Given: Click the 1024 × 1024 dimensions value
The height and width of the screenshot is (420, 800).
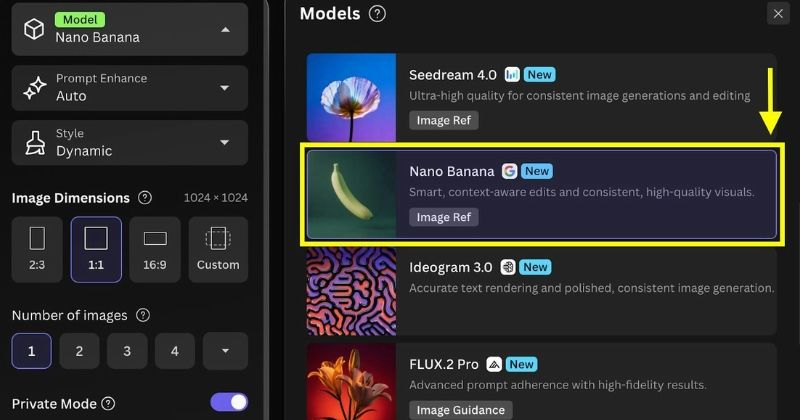Looking at the screenshot, I should point(215,197).
